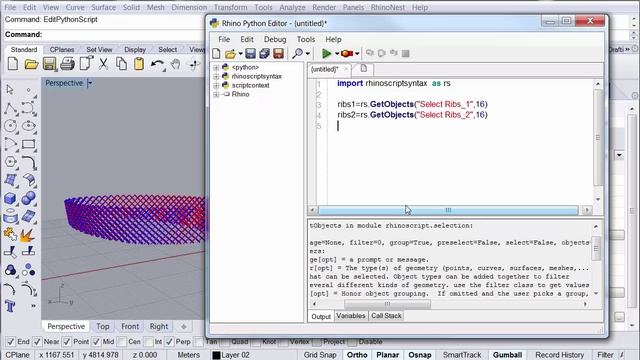Viewport: 640px width, 360px height.
Task: Toggle Ortho mode in status bar
Action: point(357,355)
